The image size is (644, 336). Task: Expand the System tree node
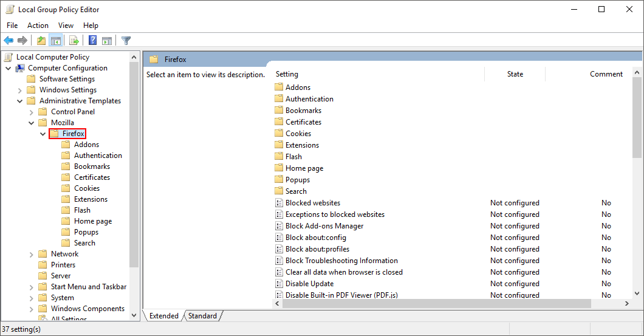(31, 298)
